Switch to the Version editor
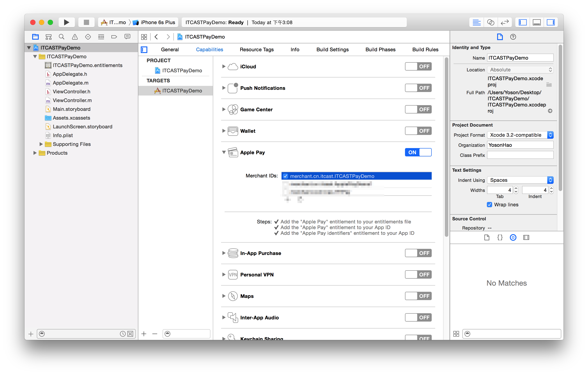 tap(505, 22)
